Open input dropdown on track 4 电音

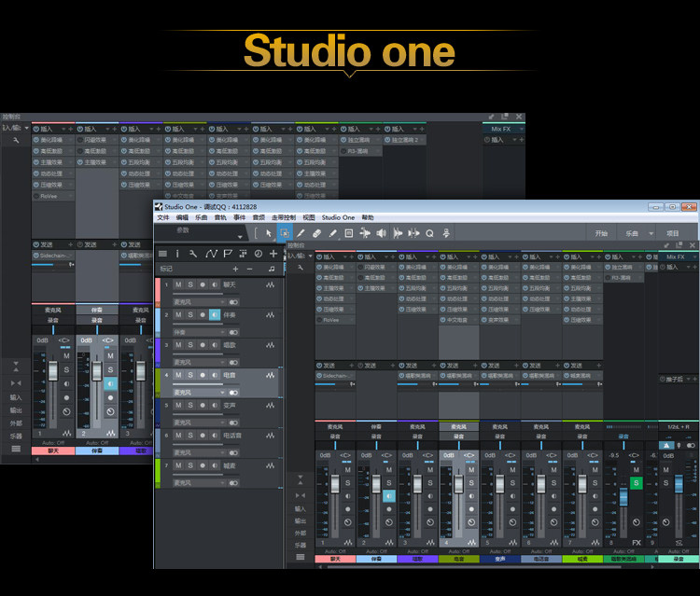[199, 393]
